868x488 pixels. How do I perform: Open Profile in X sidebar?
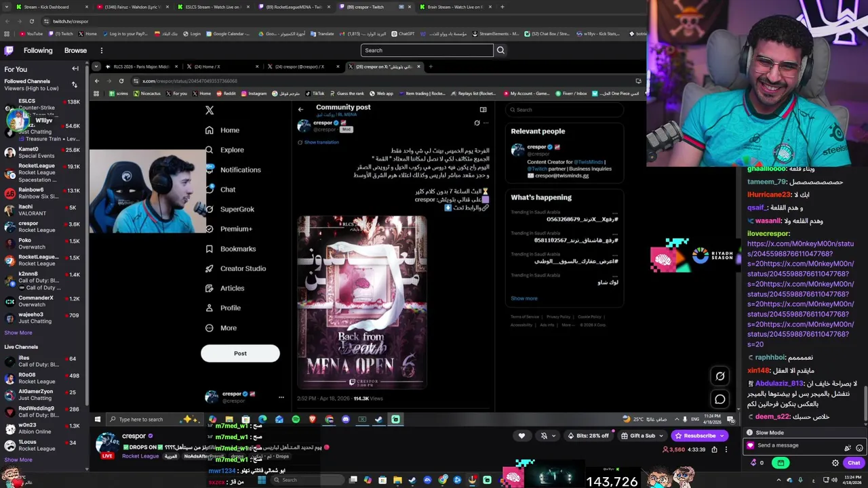pyautogui.click(x=223, y=308)
